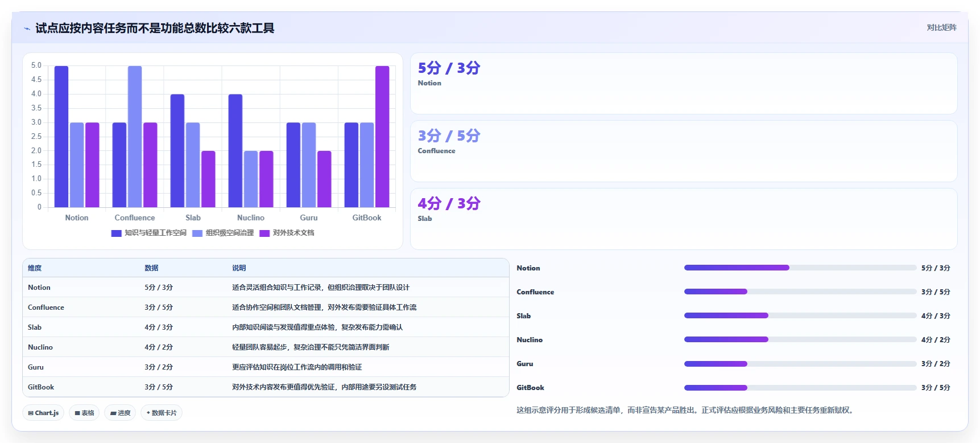Click the dark blue Slab bar in chart
This screenshot has width=980, height=443.
177,151
